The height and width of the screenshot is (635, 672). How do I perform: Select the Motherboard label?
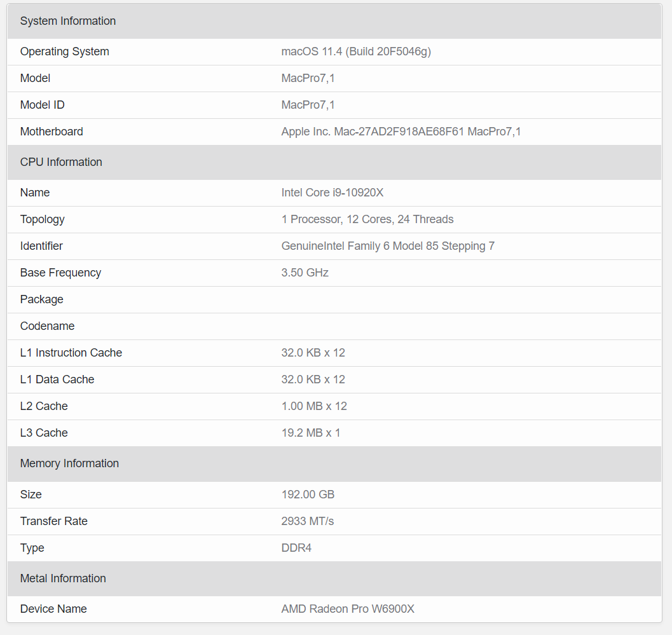point(51,132)
